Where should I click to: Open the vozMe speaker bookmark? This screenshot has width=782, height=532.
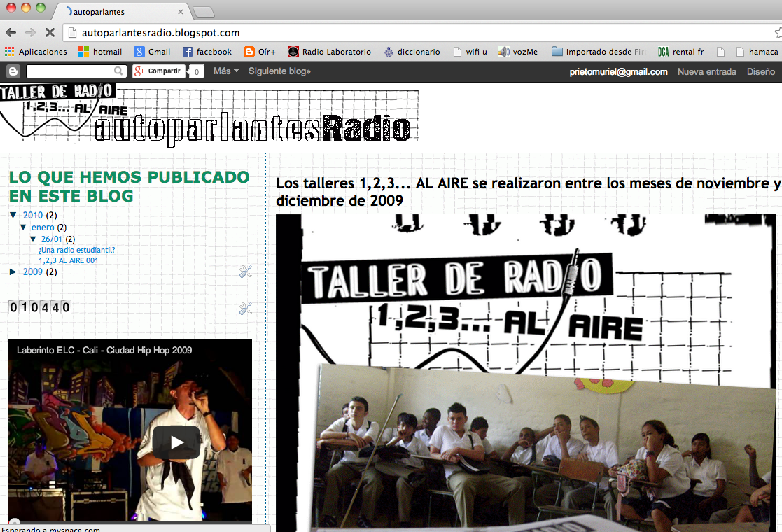pos(518,52)
